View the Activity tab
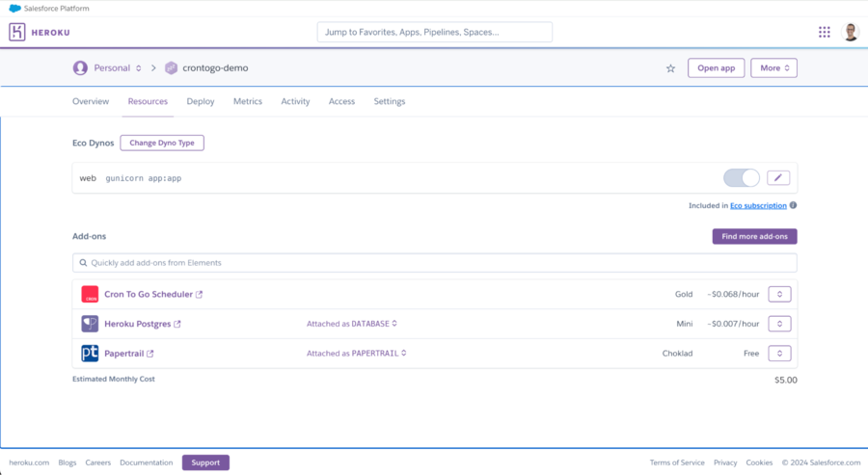 pyautogui.click(x=296, y=101)
